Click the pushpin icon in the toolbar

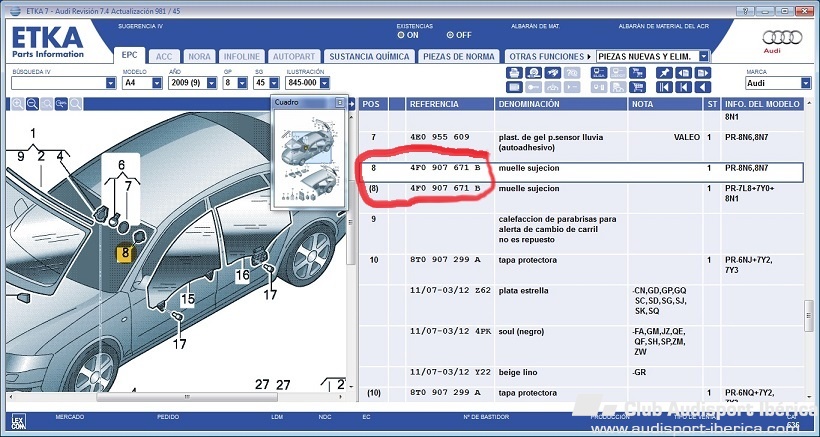click(664, 73)
